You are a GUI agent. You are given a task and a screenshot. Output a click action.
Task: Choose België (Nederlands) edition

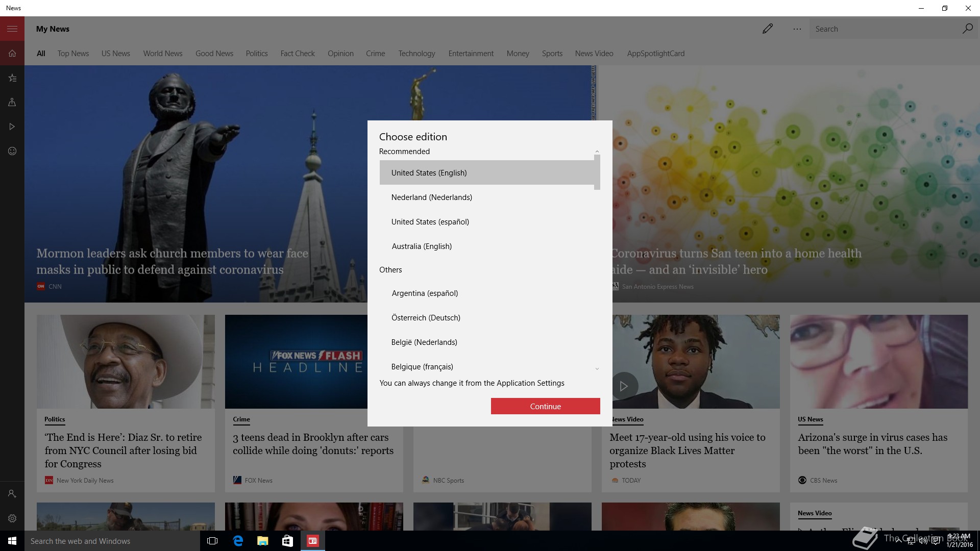(x=487, y=342)
